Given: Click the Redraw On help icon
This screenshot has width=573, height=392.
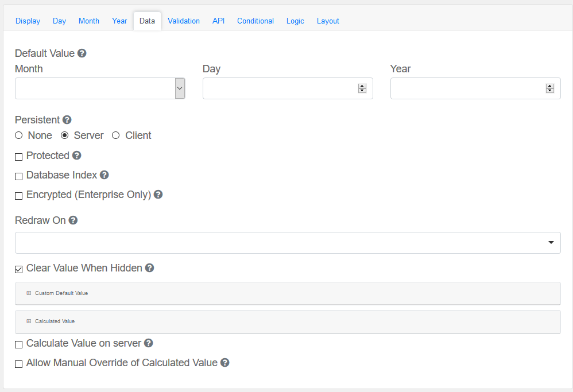Looking at the screenshot, I should (73, 220).
